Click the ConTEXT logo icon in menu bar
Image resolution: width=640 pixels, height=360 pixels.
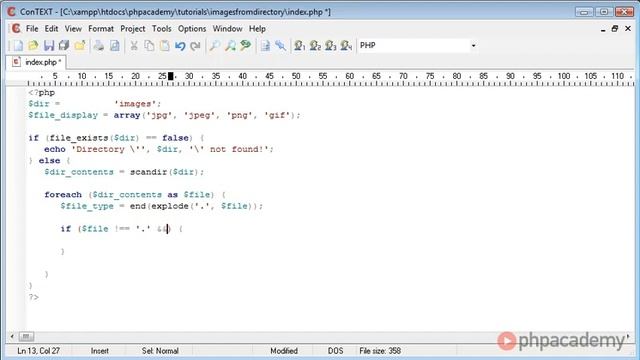click(x=16, y=29)
